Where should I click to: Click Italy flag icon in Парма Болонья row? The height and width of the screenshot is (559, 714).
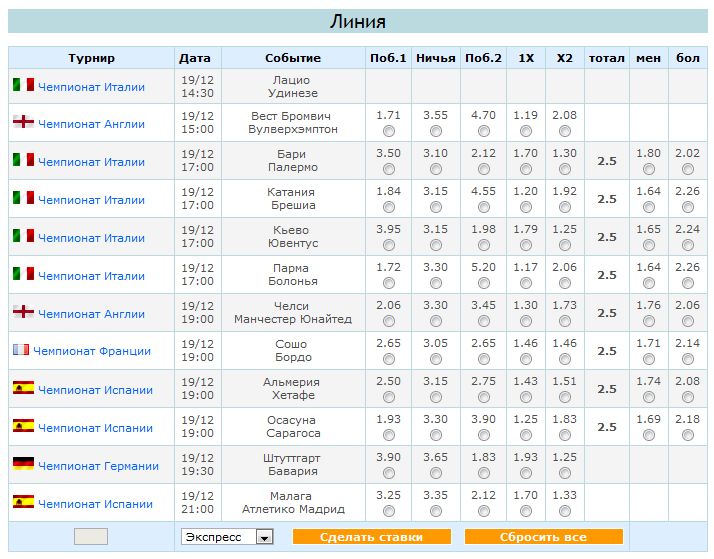(x=23, y=274)
